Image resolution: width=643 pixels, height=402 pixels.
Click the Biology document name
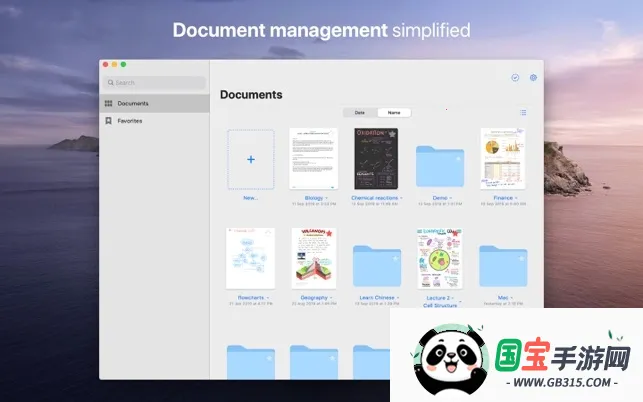click(314, 198)
